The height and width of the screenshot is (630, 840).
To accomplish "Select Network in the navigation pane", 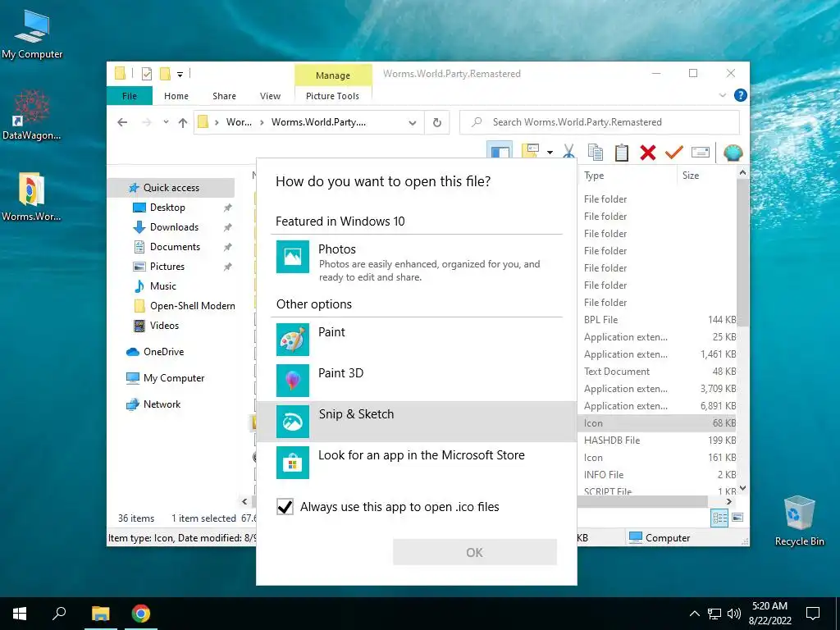I will (162, 404).
